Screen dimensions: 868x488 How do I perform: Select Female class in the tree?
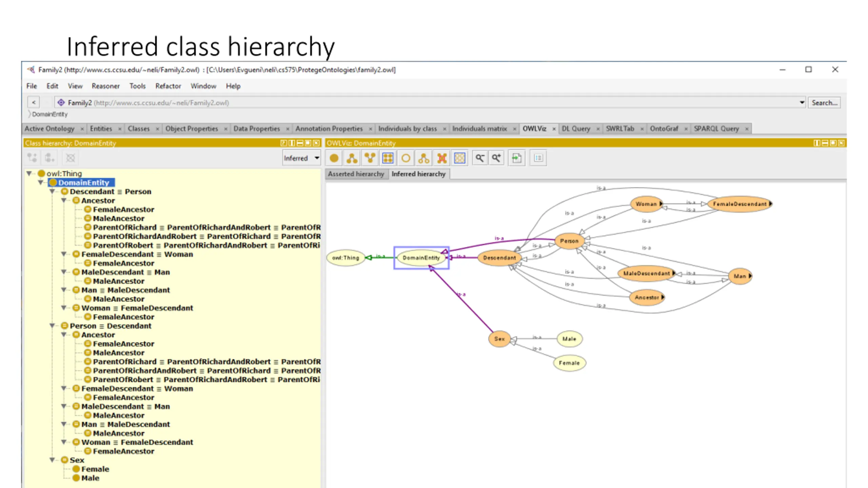pyautogui.click(x=95, y=469)
